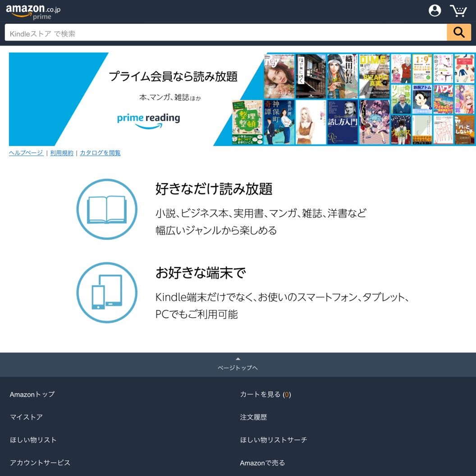Open ほしい物リストサーチ footer link
Screen dimensions: 476x476
pos(273,440)
